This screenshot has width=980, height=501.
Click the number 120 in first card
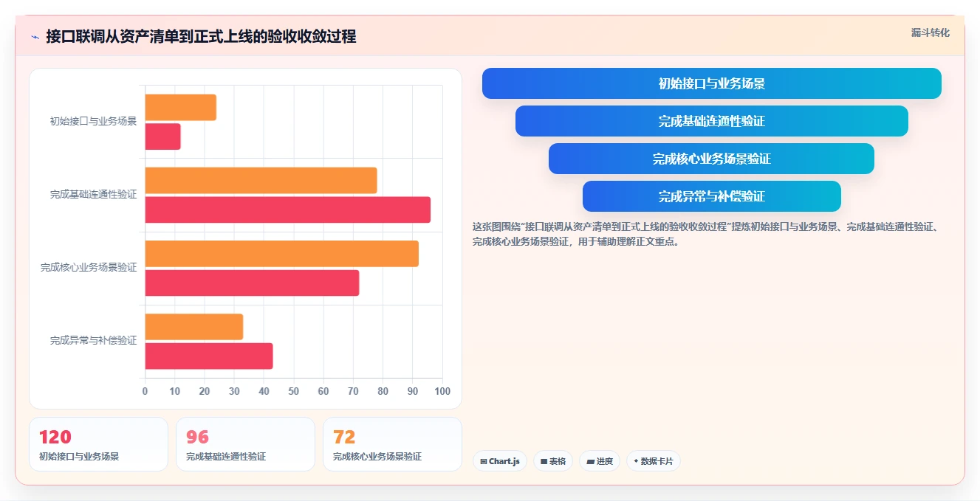pyautogui.click(x=55, y=437)
